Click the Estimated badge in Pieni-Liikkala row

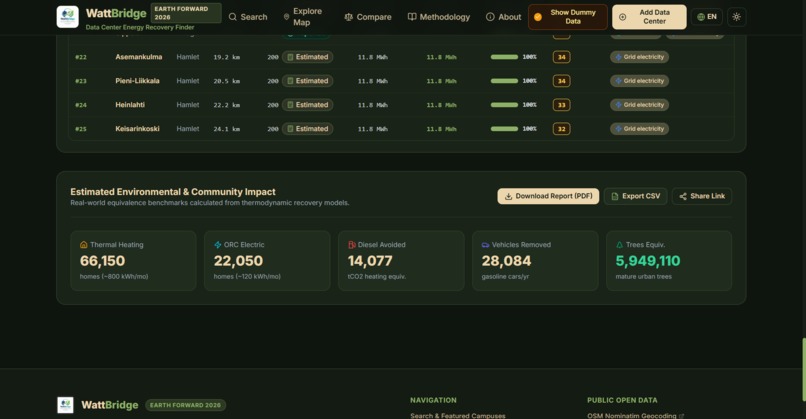307,81
